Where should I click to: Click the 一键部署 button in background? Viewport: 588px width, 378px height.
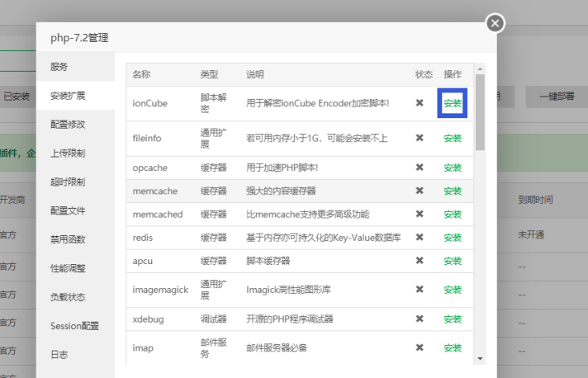(x=556, y=97)
